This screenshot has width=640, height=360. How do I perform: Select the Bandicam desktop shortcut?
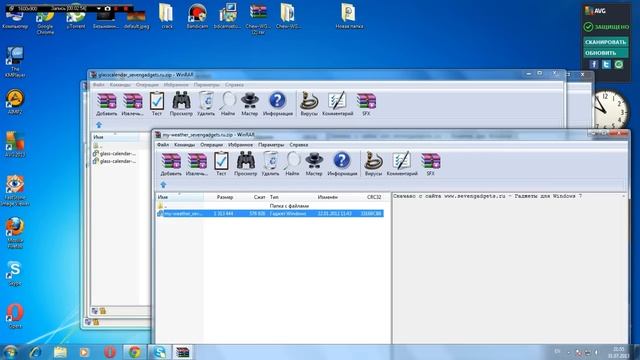pyautogui.click(x=197, y=16)
